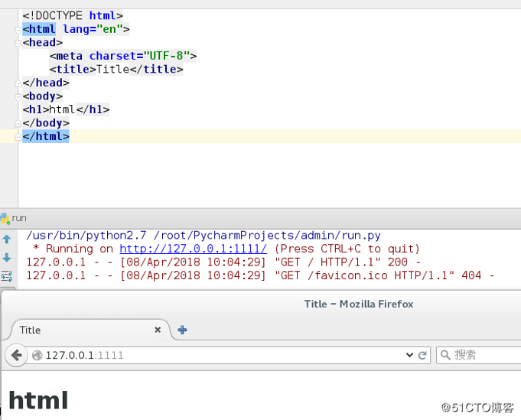The height and width of the screenshot is (420, 521).
Task: Click the Firefox back button
Action: 16,355
